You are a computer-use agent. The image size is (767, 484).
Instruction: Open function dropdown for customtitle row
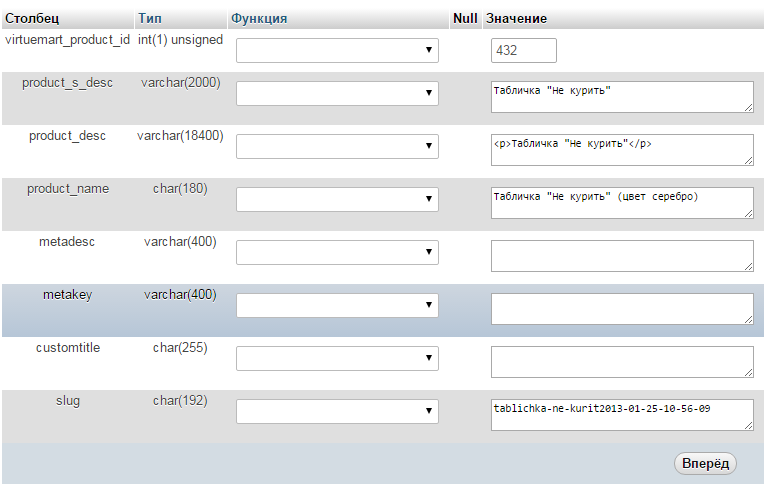pos(338,358)
